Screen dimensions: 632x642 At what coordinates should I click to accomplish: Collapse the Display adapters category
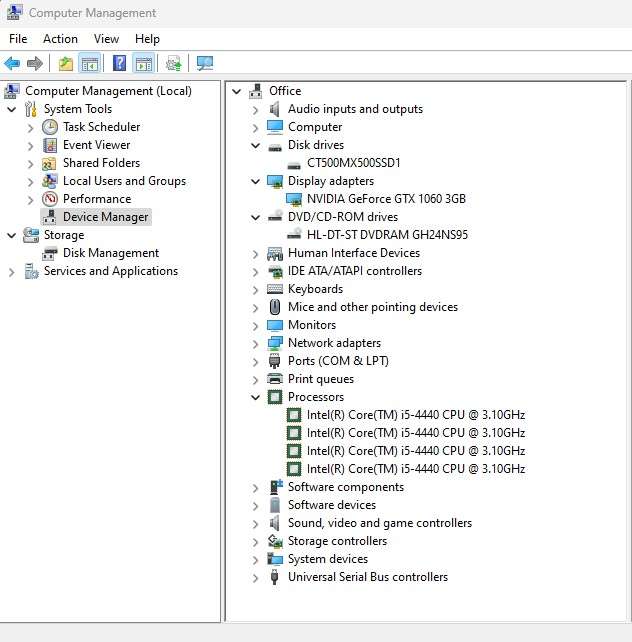tap(255, 181)
